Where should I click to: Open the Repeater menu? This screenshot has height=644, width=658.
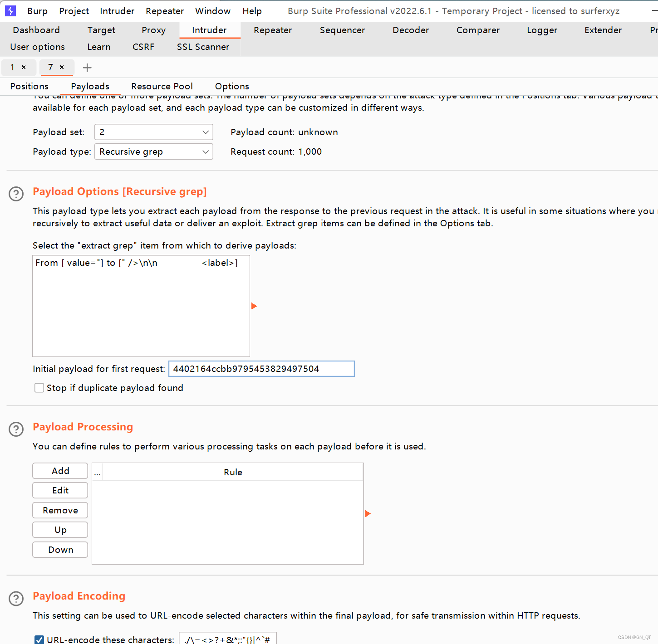tap(165, 11)
